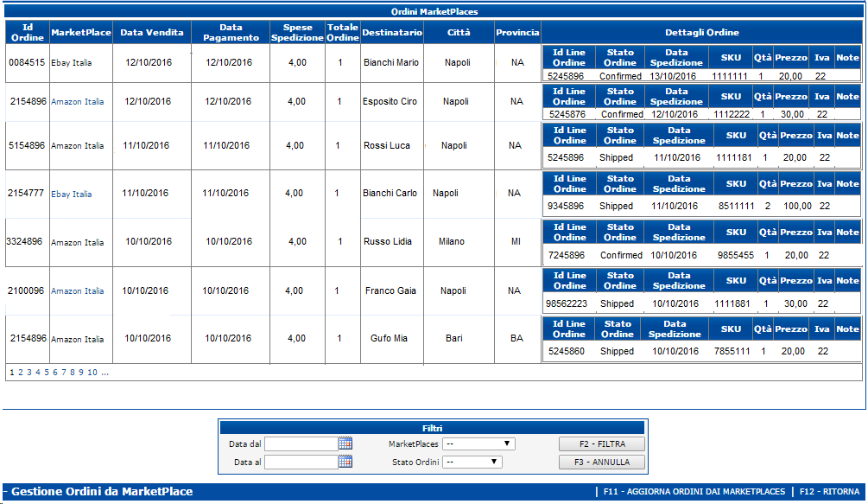The height and width of the screenshot is (504, 868).
Task: Select the Totale Ordine column header
Action: tap(343, 32)
